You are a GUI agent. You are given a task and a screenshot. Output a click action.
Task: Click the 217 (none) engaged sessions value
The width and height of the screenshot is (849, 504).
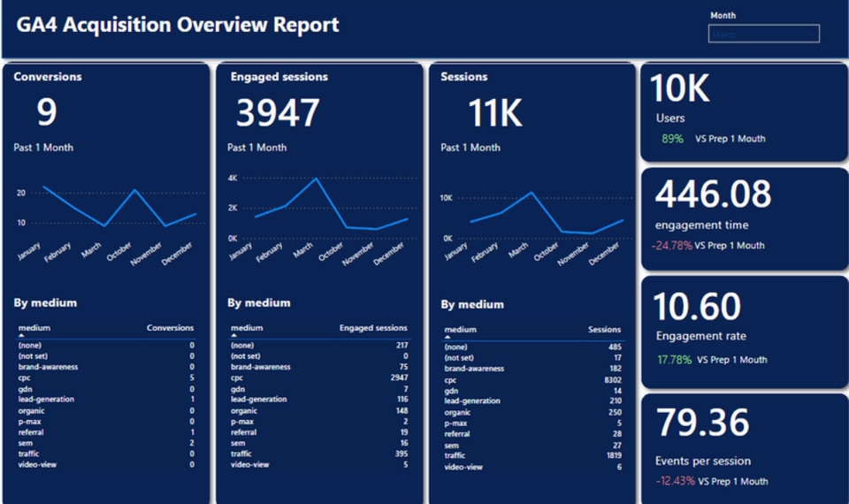point(402,345)
